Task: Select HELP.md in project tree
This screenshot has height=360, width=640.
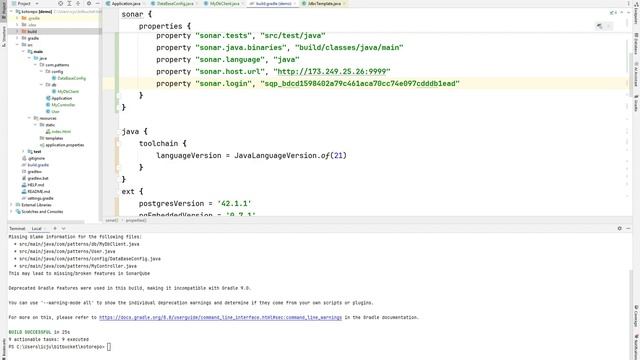Action: pyautogui.click(x=33, y=185)
